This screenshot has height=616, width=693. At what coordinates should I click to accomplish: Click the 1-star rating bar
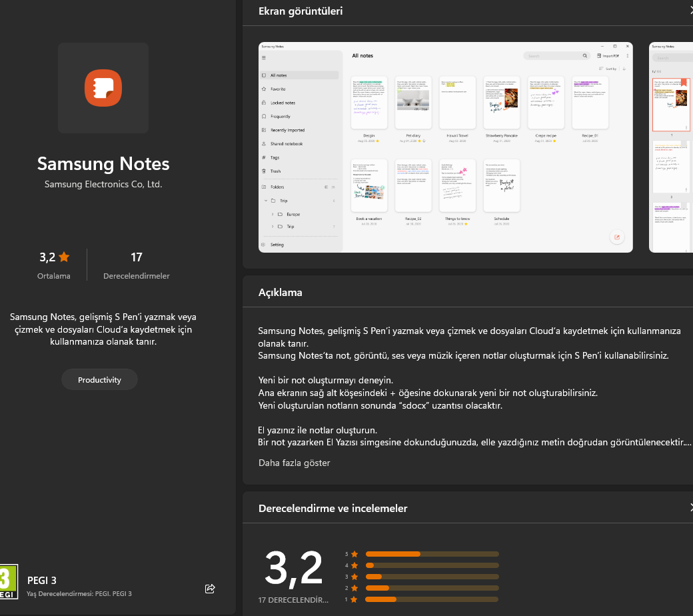tap(432, 599)
